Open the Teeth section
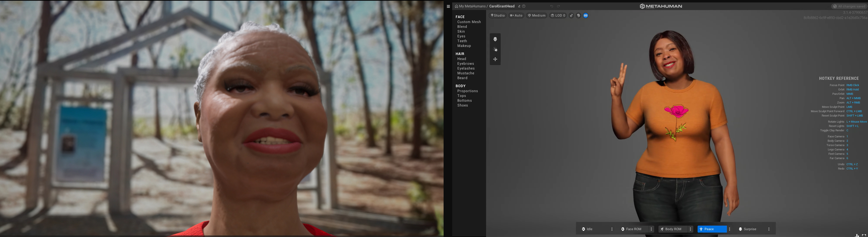The image size is (868, 237). [x=462, y=41]
